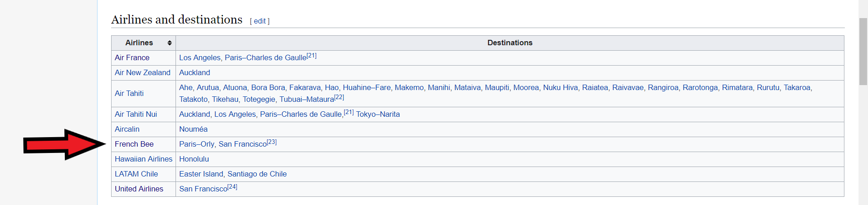Open the Air Tahiti Nui airline link

pos(136,114)
